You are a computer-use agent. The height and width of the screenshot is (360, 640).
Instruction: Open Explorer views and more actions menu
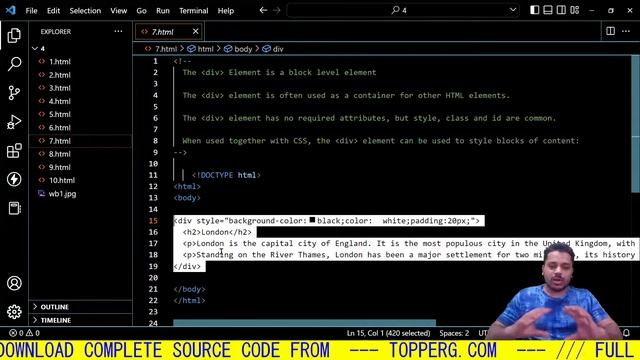118,31
